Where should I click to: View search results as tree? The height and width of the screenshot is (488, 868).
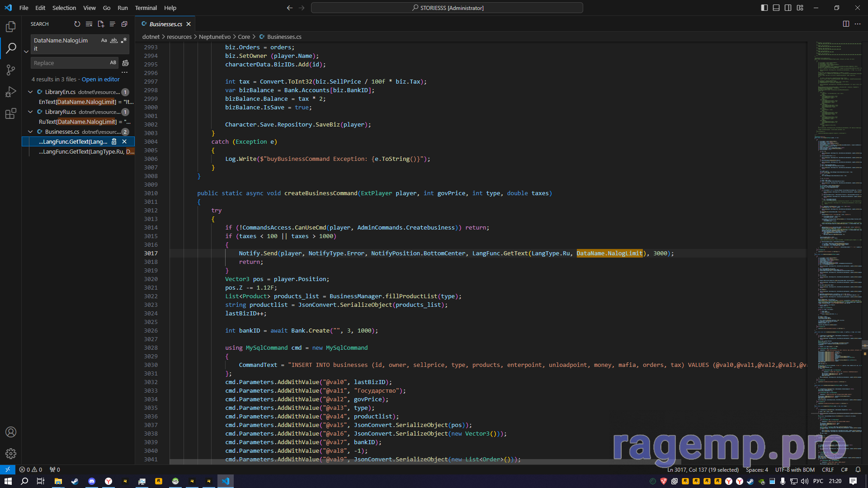[113, 24]
